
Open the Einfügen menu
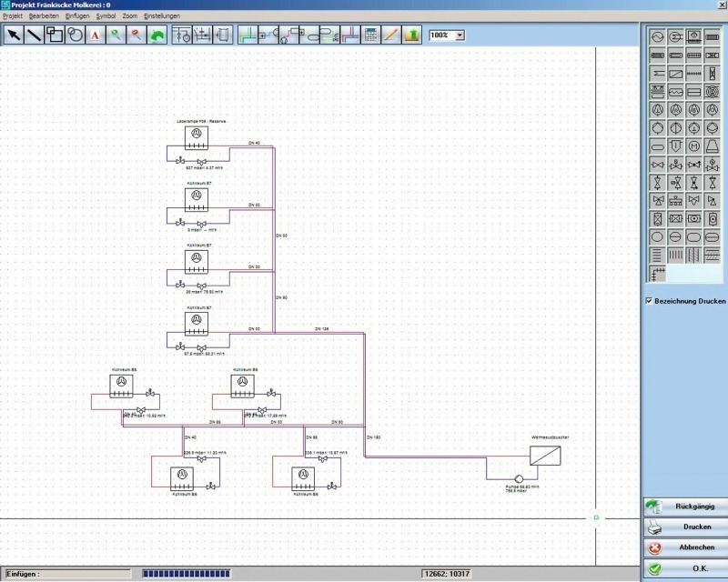click(77, 15)
